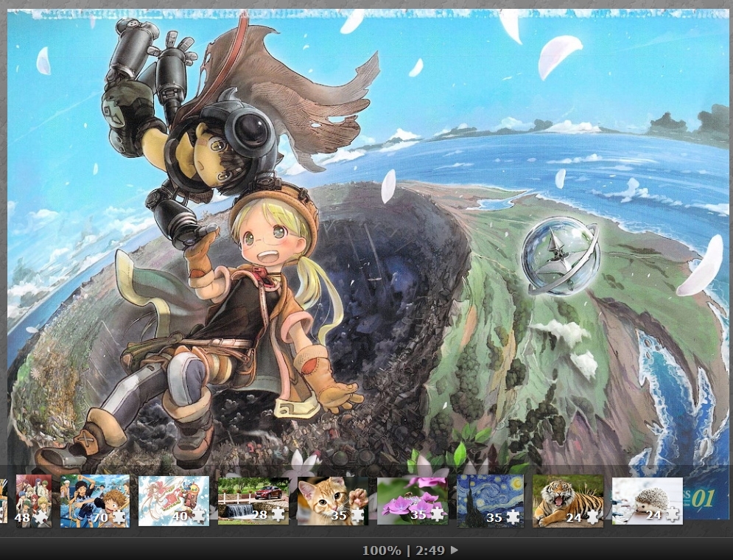Click puzzle piece icon on 48-piece thumbnail
Screen dimensions: 733x560
click(x=41, y=517)
